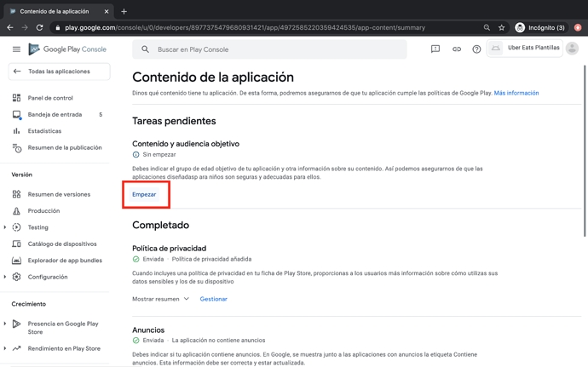Viewport: 588px width, 367px height.
Task: Click the Empezar button
Action: (144, 194)
